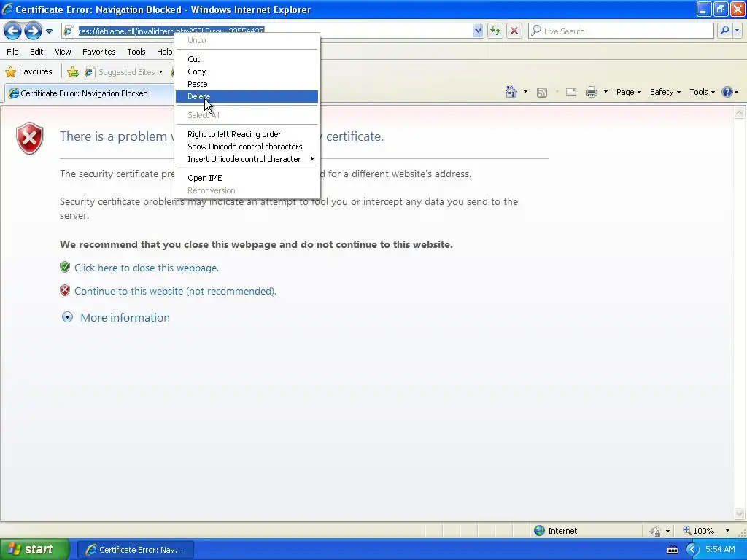747x560 pixels.
Task: Expand Insert Unicode control character submenu
Action: (247, 159)
